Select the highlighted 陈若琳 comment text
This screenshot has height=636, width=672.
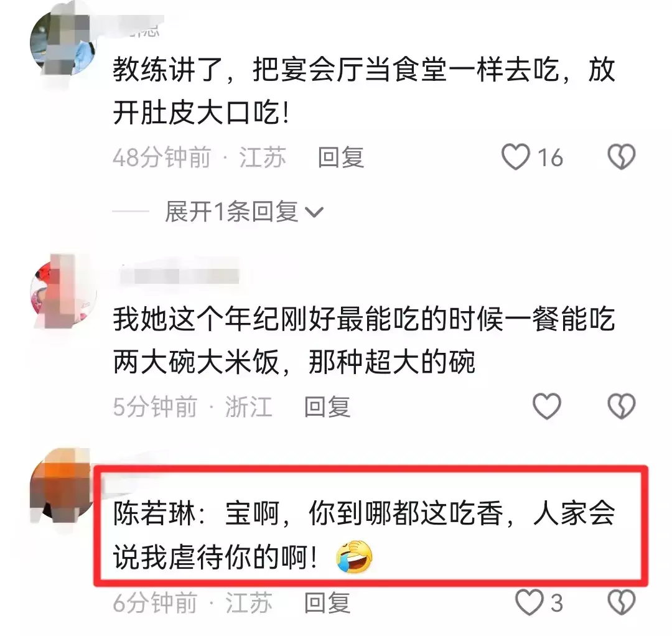click(x=364, y=536)
